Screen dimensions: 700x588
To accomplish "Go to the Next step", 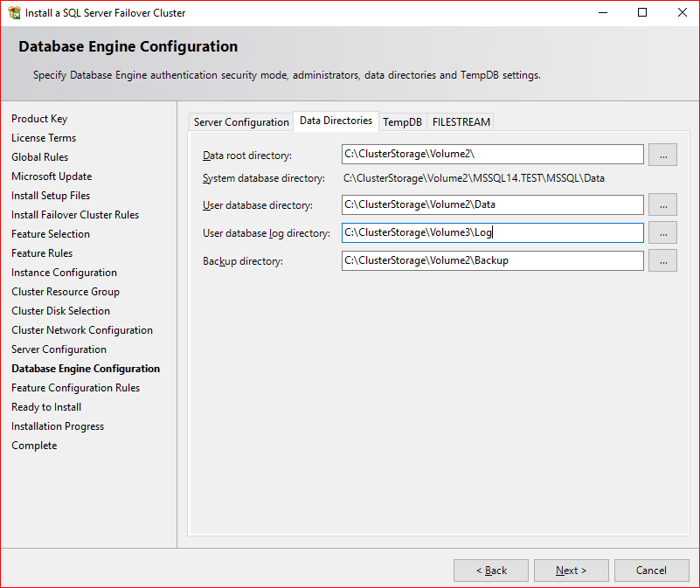I will pyautogui.click(x=571, y=571).
